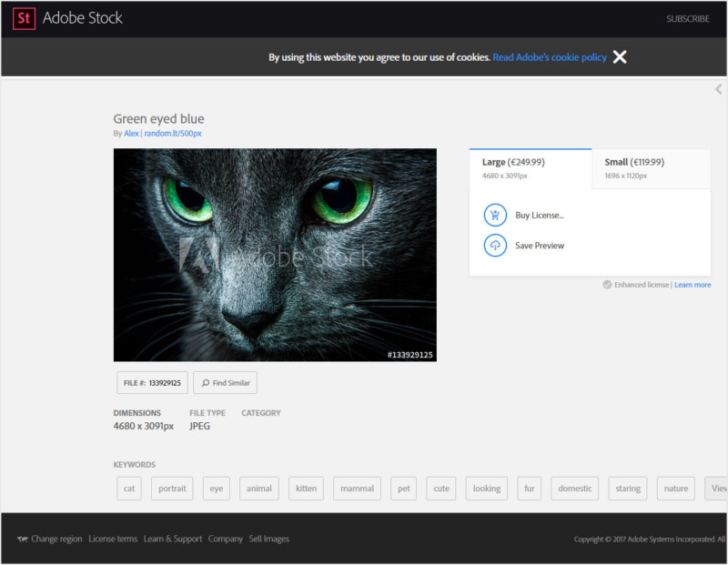Click the Find Similar button
Viewport: 728px width, 565px height.
pos(225,383)
